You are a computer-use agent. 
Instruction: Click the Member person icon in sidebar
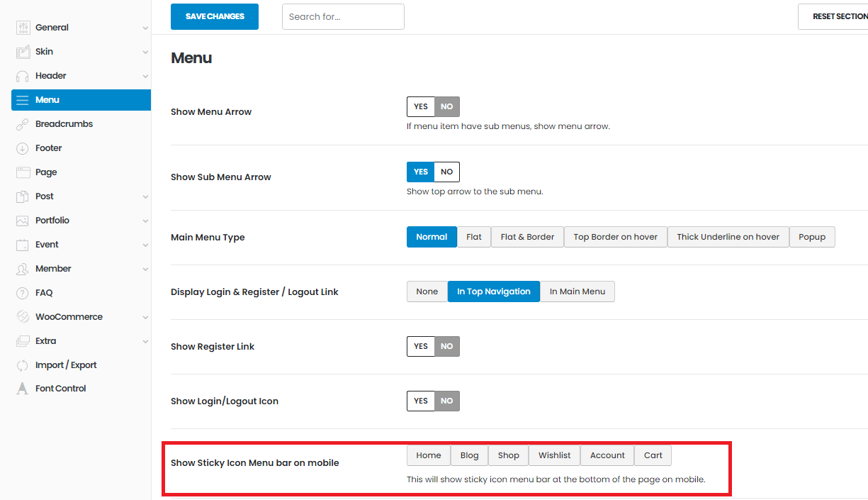[x=23, y=269]
